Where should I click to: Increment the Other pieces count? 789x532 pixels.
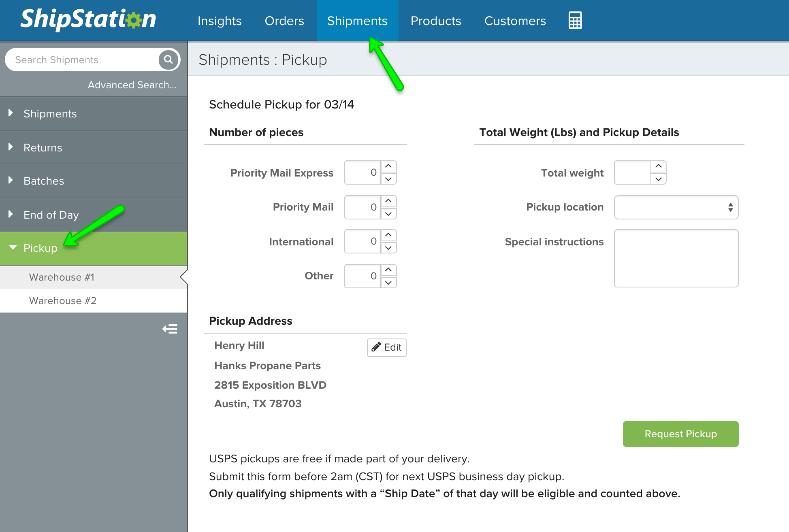[x=388, y=270]
